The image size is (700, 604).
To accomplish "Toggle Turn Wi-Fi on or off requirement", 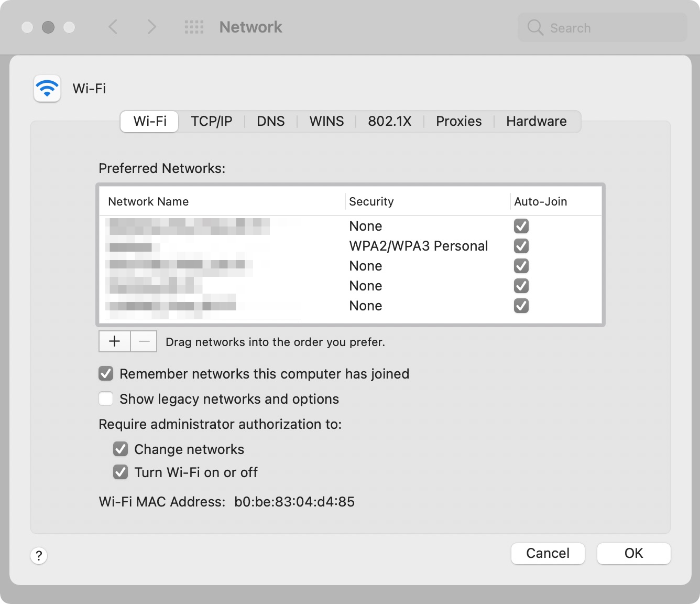I will [121, 472].
